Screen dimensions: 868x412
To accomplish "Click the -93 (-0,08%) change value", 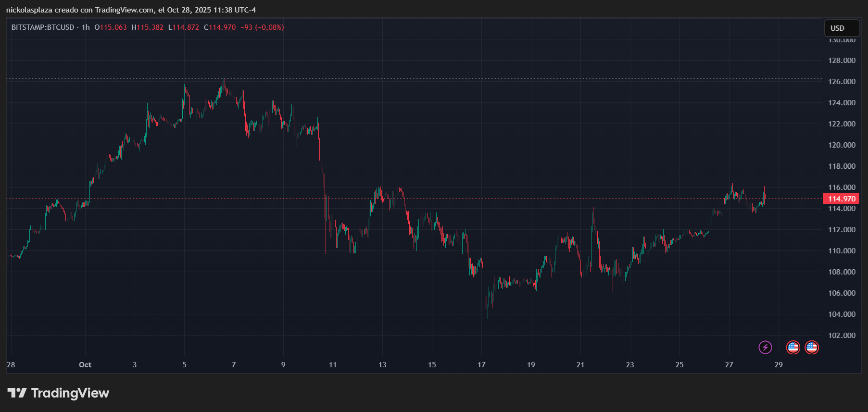I will (x=262, y=27).
